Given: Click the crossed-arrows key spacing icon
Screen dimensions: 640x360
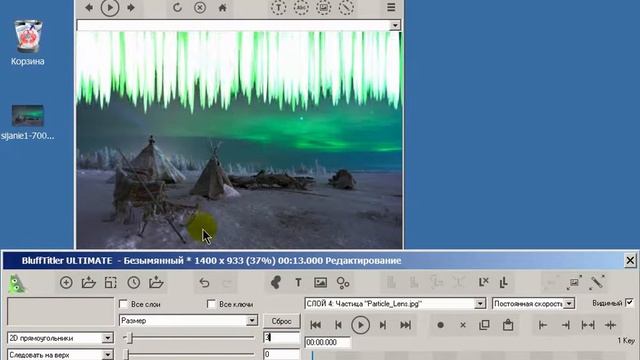Looking at the screenshot, I should coord(611,325).
